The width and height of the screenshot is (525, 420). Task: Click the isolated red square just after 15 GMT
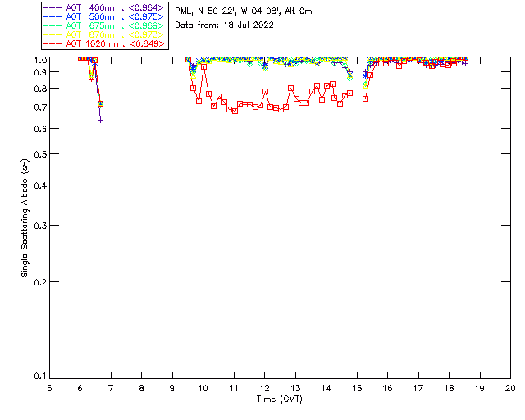click(x=366, y=98)
